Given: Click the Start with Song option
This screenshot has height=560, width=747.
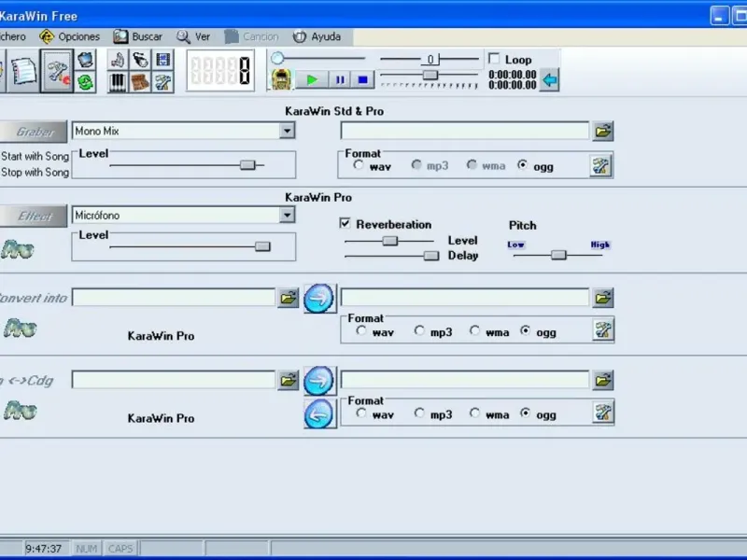Looking at the screenshot, I should [x=35, y=156].
